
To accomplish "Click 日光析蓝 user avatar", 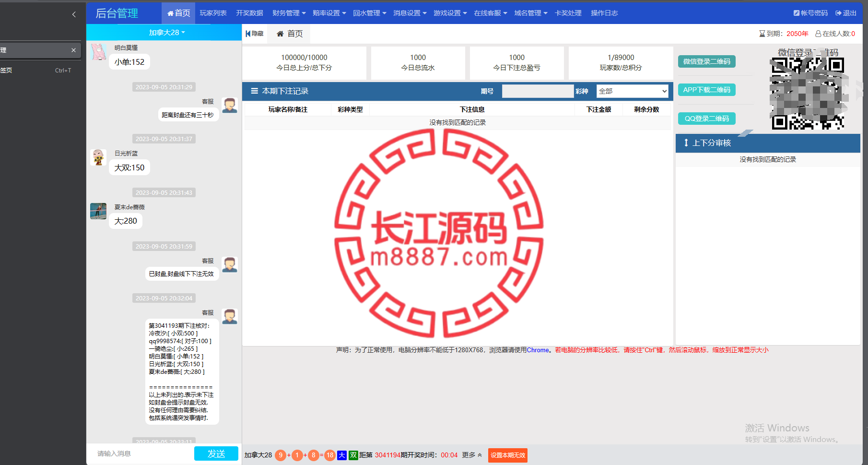I will (x=98, y=157).
